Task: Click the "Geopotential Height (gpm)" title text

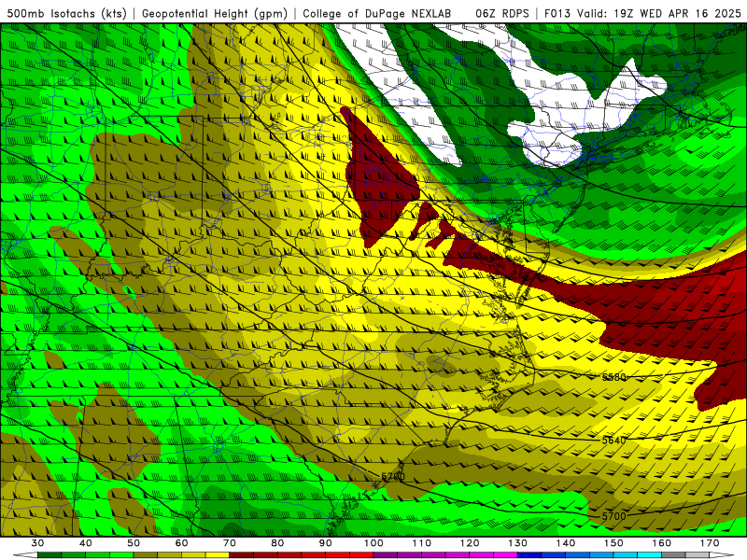Action: 215,13
